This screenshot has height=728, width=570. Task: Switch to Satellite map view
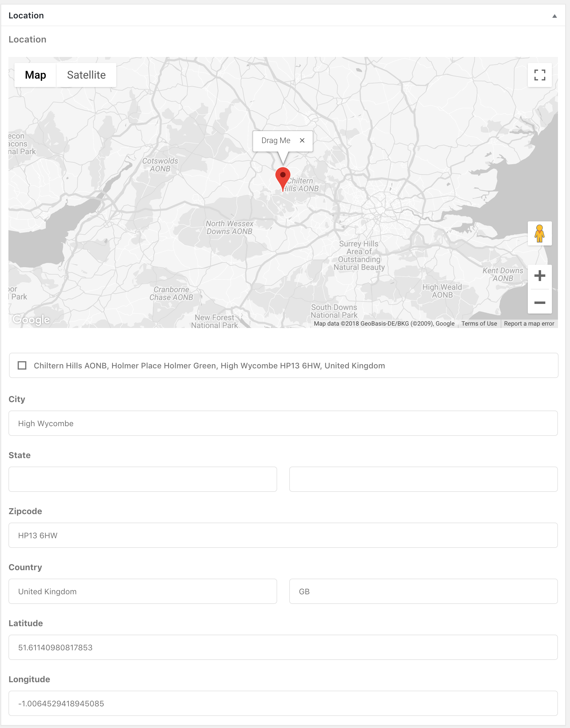coord(86,75)
